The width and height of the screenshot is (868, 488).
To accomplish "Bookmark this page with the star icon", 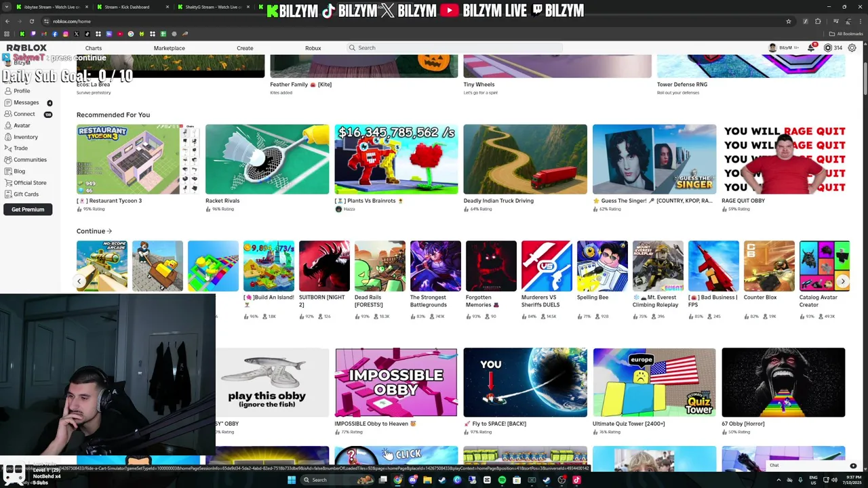I will click(x=789, y=21).
